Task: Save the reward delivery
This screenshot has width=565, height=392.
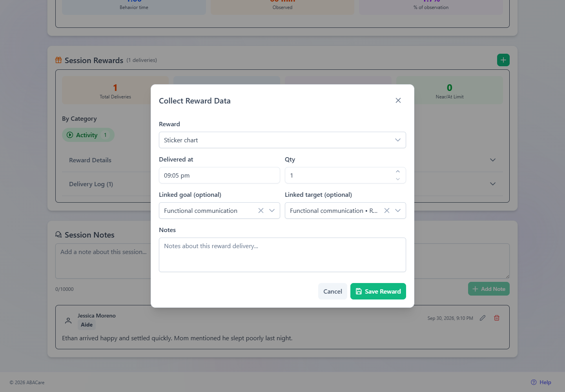Action: click(x=378, y=291)
